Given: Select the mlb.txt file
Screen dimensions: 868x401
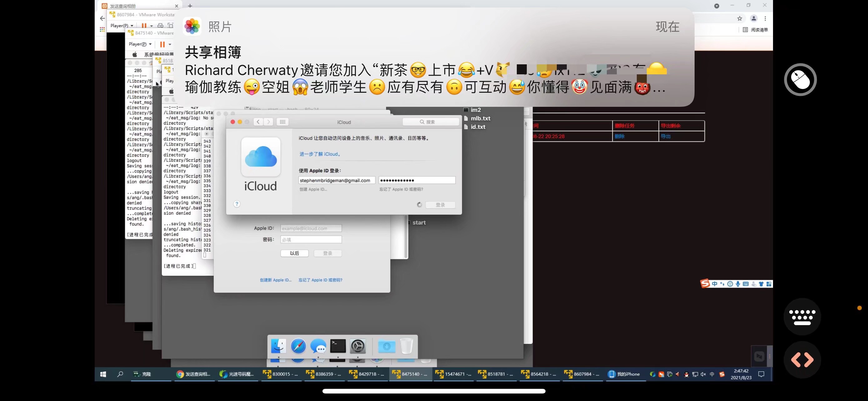Looking at the screenshot, I should click(x=477, y=118).
